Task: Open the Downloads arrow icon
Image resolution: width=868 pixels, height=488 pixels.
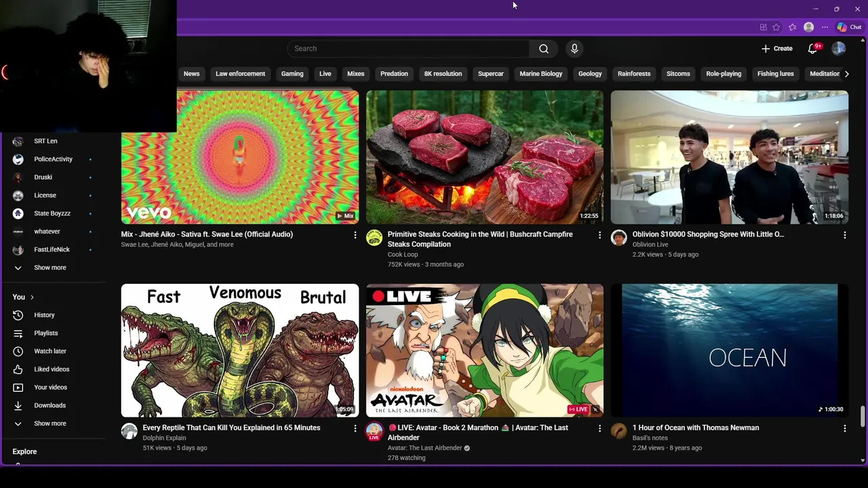Action: coord(18,405)
